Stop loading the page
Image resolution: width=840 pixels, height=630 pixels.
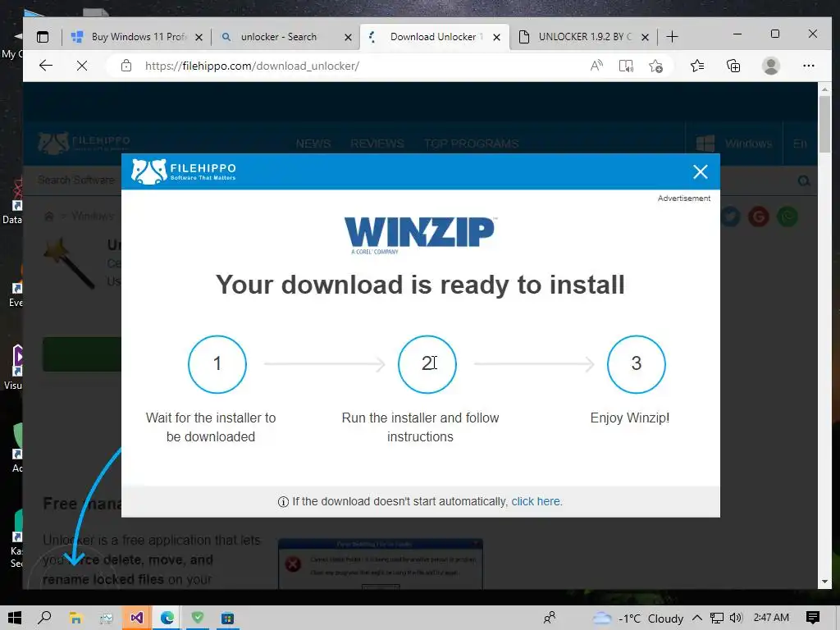82,66
